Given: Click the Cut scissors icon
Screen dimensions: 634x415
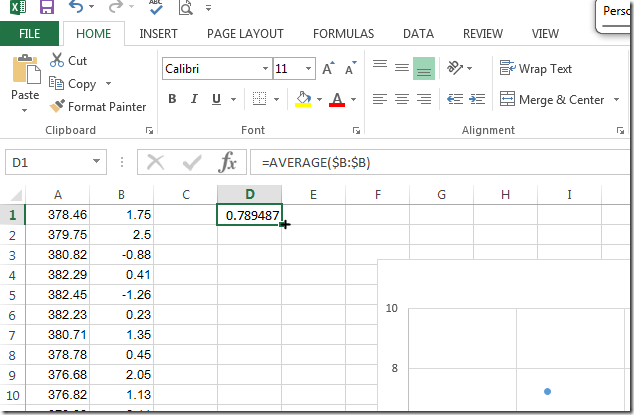Looking at the screenshot, I should (x=57, y=61).
